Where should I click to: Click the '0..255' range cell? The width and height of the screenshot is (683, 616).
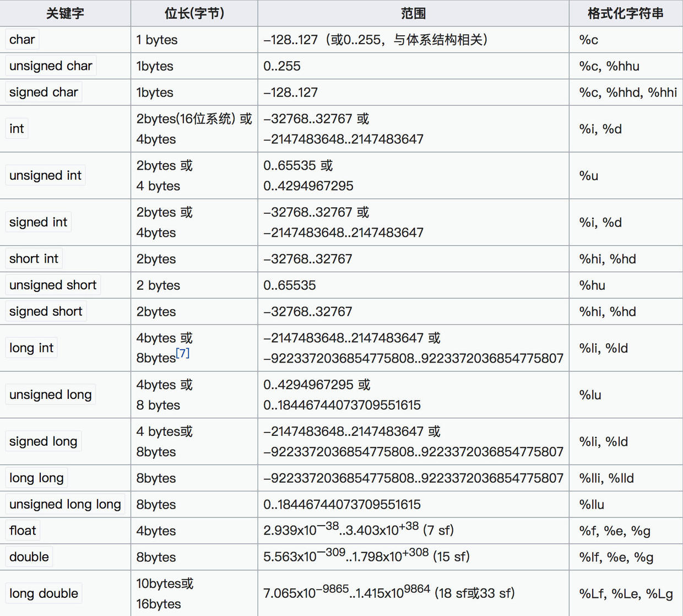pos(282,66)
